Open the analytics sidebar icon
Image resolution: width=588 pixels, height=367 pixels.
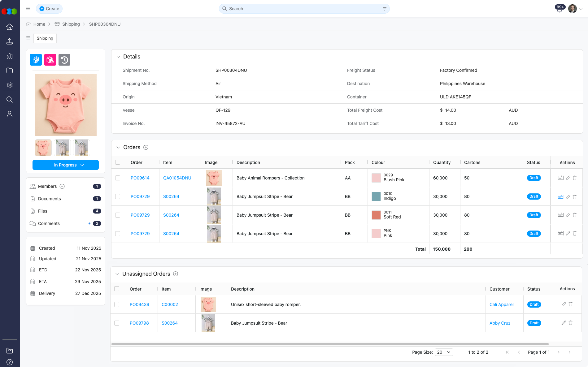(10, 56)
